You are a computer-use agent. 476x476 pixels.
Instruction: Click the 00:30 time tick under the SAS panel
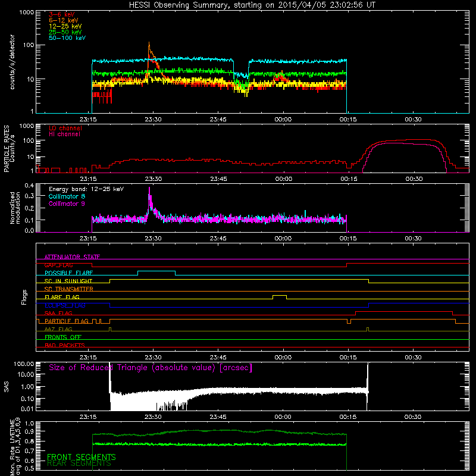413,417
